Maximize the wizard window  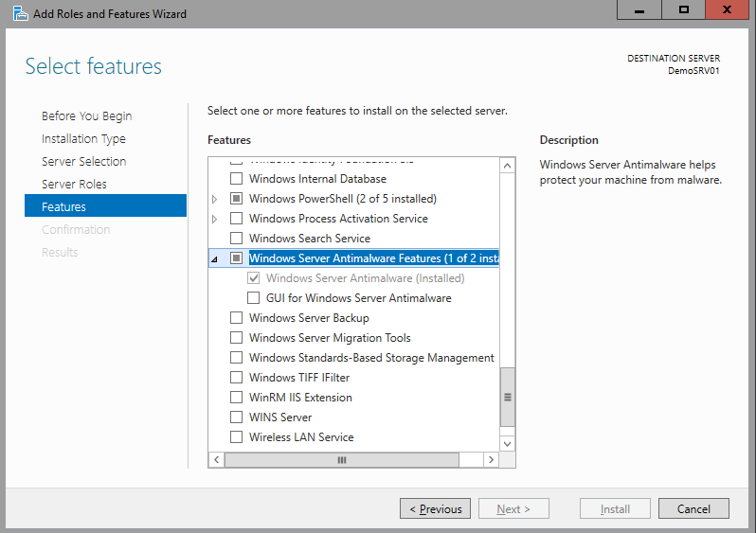[x=683, y=9]
